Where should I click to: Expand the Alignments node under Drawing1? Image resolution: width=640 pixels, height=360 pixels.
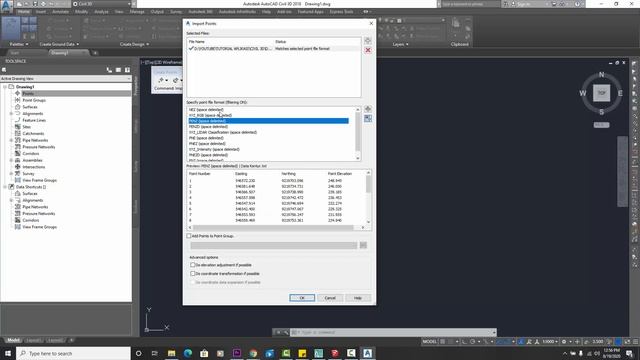[x=11, y=113]
